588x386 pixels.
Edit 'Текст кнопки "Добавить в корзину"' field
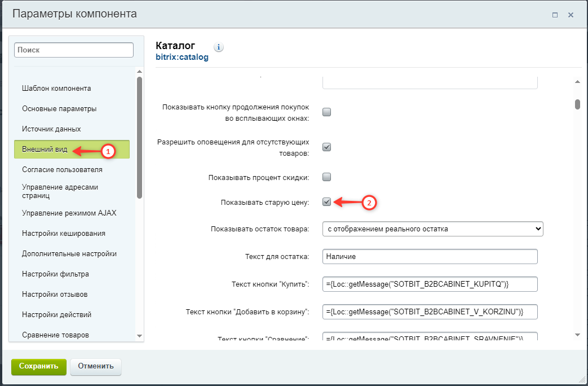pyautogui.click(x=430, y=312)
